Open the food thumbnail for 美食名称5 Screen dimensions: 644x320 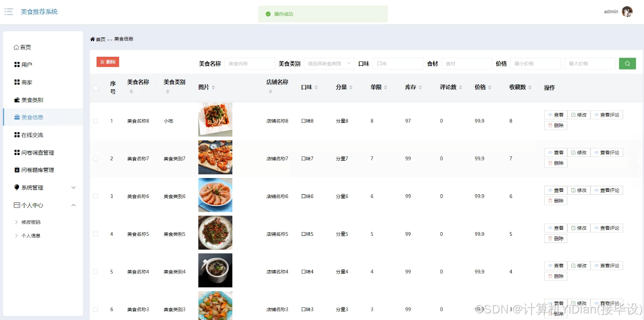click(215, 233)
